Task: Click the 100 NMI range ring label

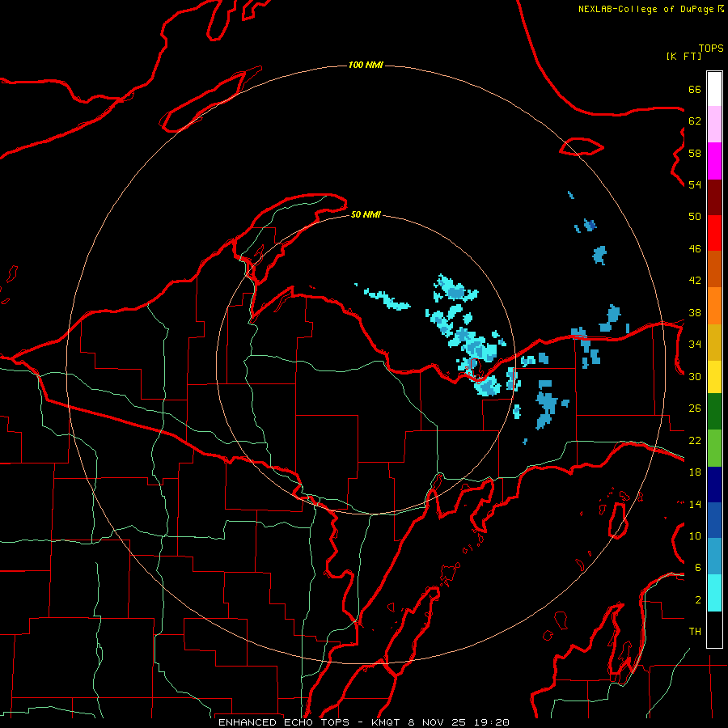Action: coord(366,65)
